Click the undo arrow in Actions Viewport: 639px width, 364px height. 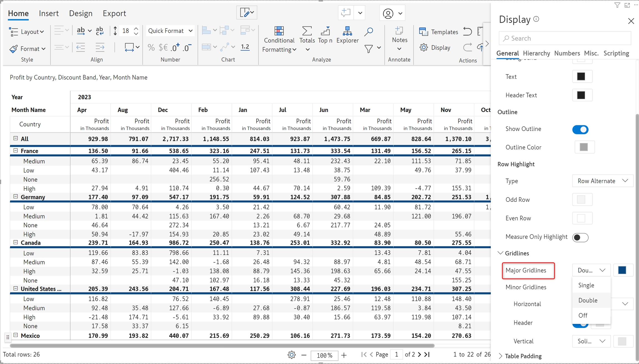[467, 31]
